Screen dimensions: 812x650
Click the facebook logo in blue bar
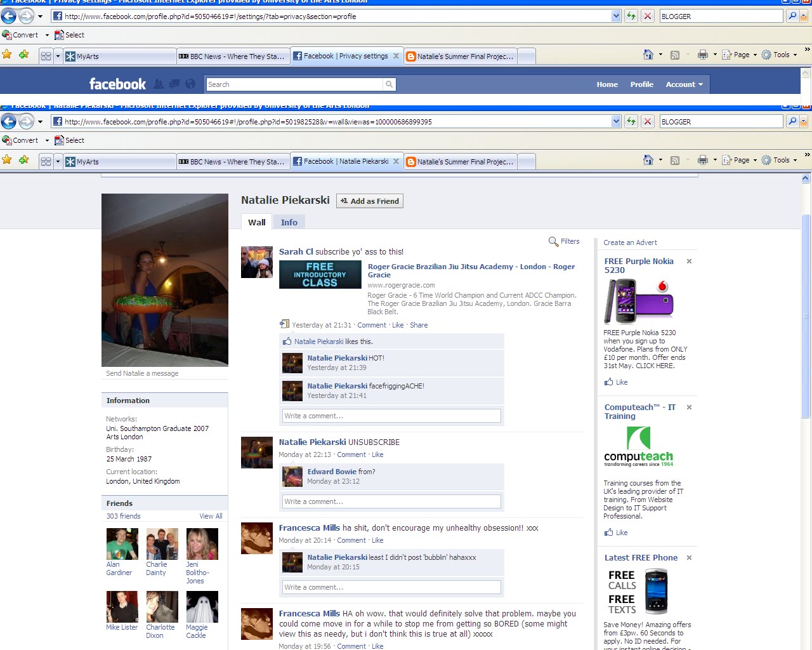117,84
